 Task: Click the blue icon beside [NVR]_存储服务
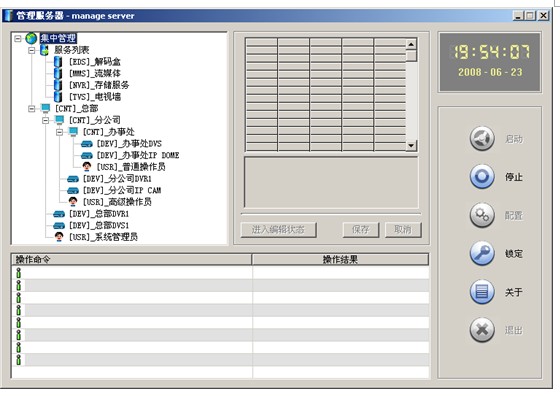click(58, 85)
